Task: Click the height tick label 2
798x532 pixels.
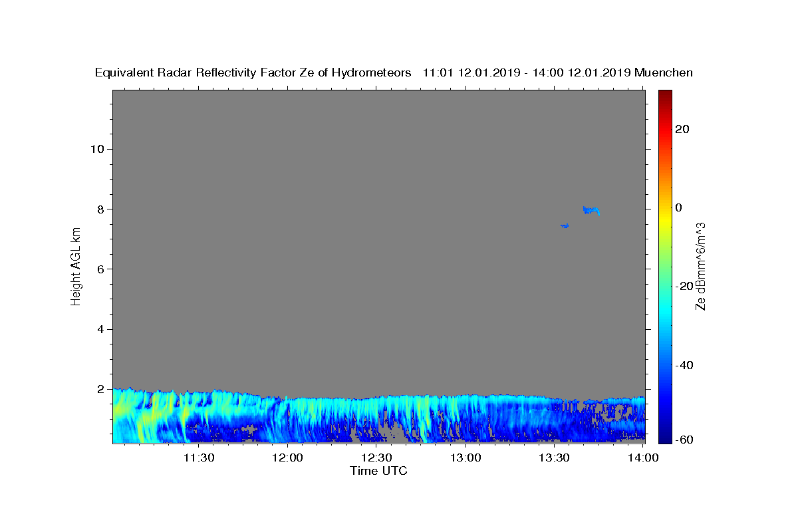Action: tap(101, 389)
